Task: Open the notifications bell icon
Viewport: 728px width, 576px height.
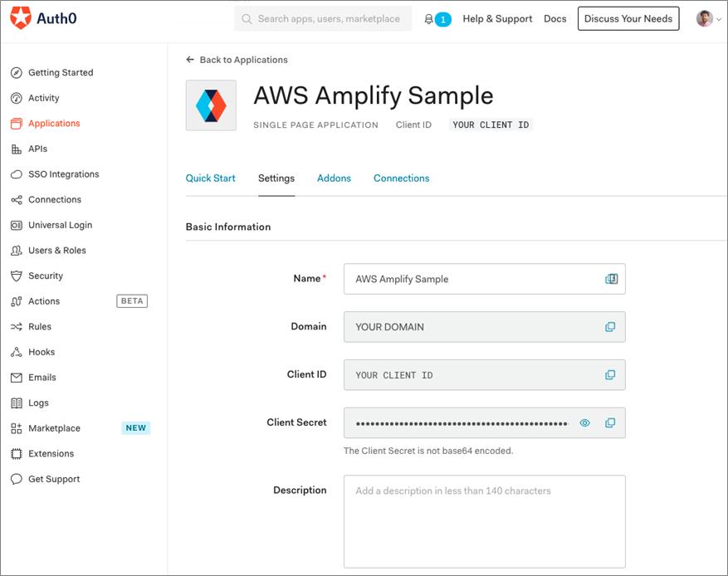Action: tap(428, 19)
